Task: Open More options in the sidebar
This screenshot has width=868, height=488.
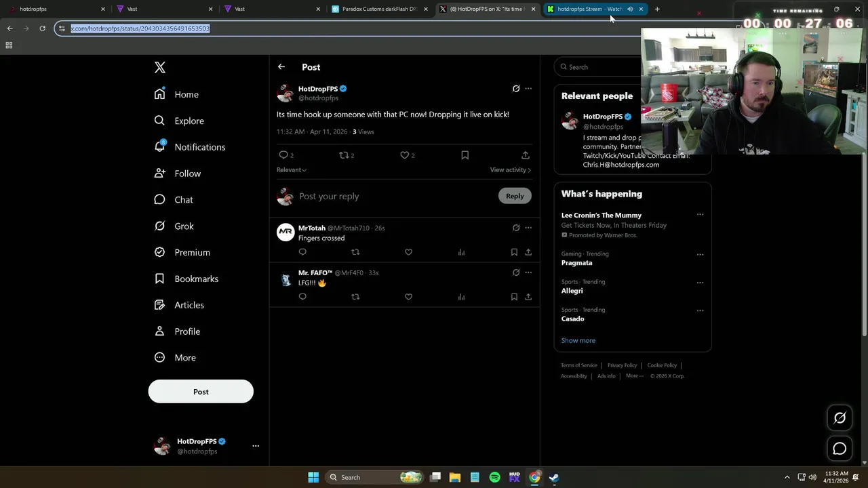Action: click(x=175, y=358)
